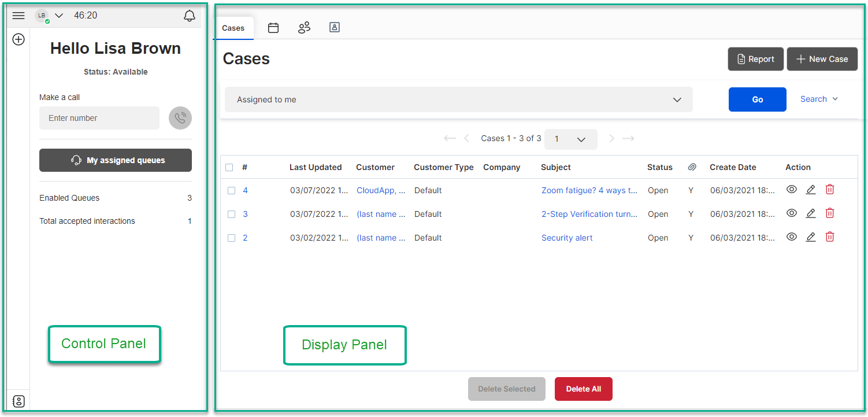This screenshot has height=417, width=868.
Task: Open the 2-Step Verification subject link
Action: click(589, 214)
